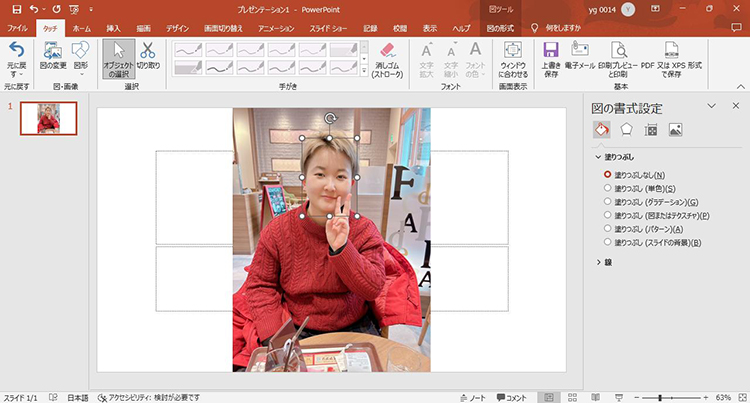Click the オブジェクトの選択 tool

pos(119,57)
